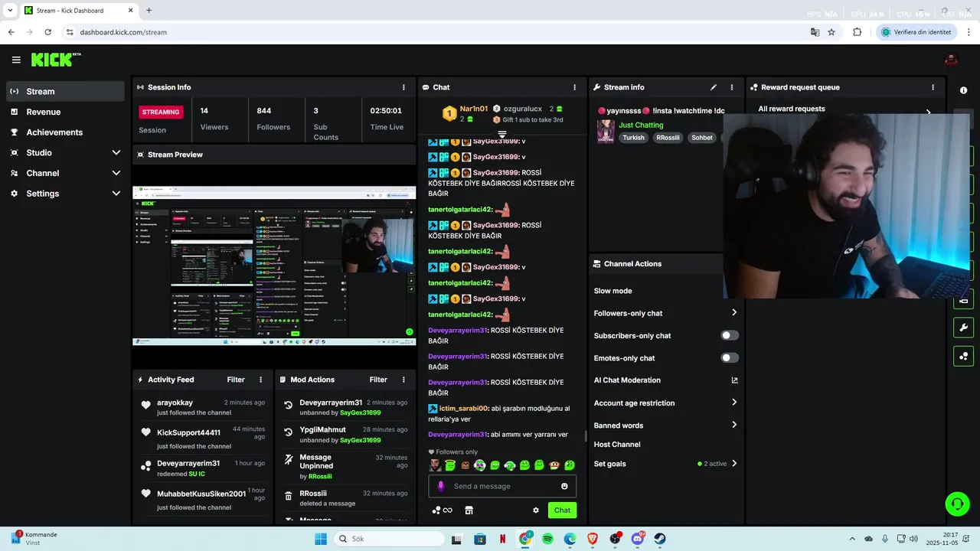The width and height of the screenshot is (980, 551).
Task: Click SayGex31699 in YpgliMahmut unbanned entry
Action: coord(361,440)
